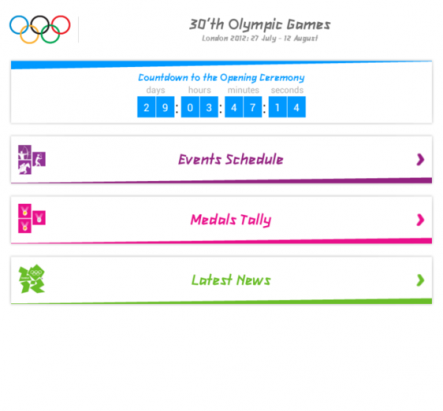The height and width of the screenshot is (411, 443).
Task: Expand Latest News via green chevron
Action: [420, 280]
